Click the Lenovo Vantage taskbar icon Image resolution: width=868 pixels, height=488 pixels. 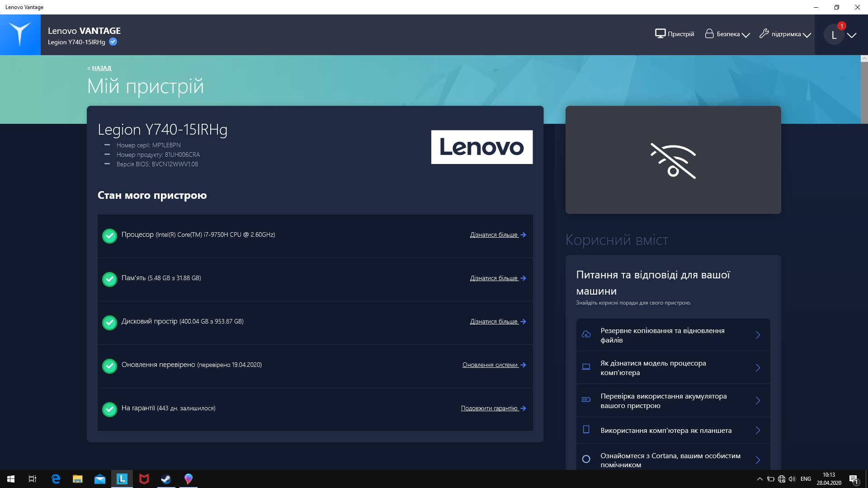(x=122, y=479)
